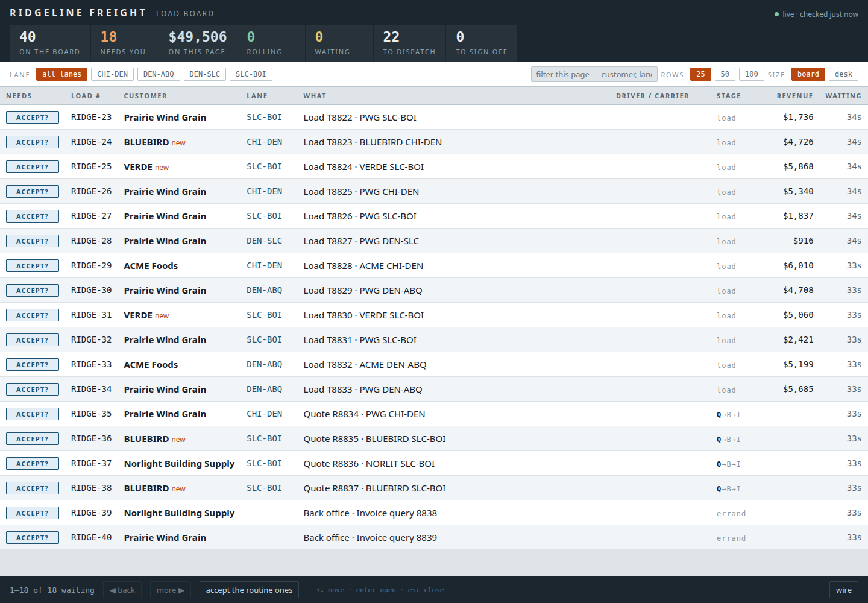The width and height of the screenshot is (868, 603).
Task: Accept load RIDGE-34
Action: pos(33,390)
